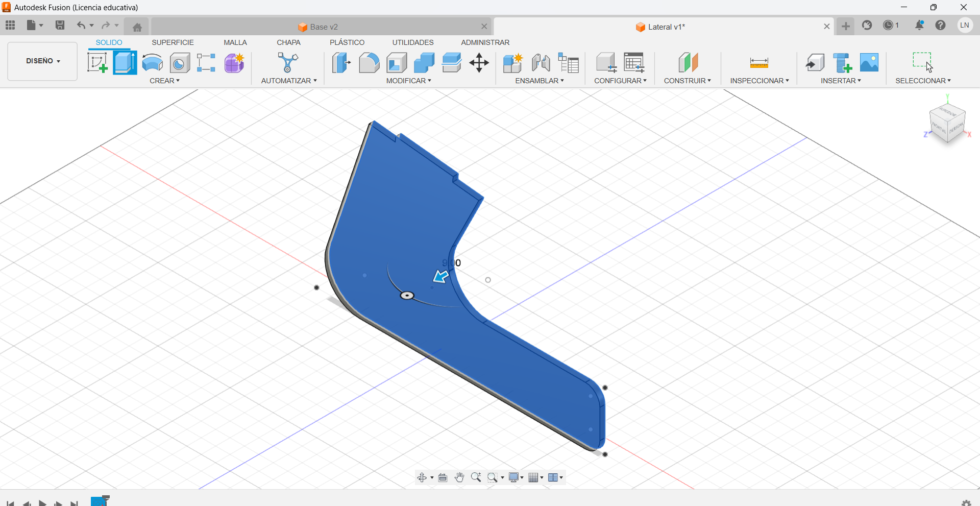Expand the CREAR menu
The height and width of the screenshot is (506, 980).
click(x=164, y=81)
